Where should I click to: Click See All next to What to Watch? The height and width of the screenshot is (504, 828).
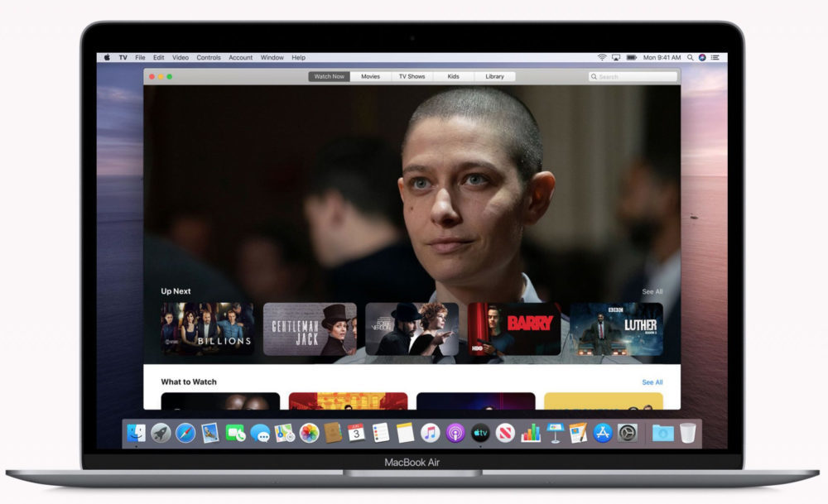click(x=652, y=382)
